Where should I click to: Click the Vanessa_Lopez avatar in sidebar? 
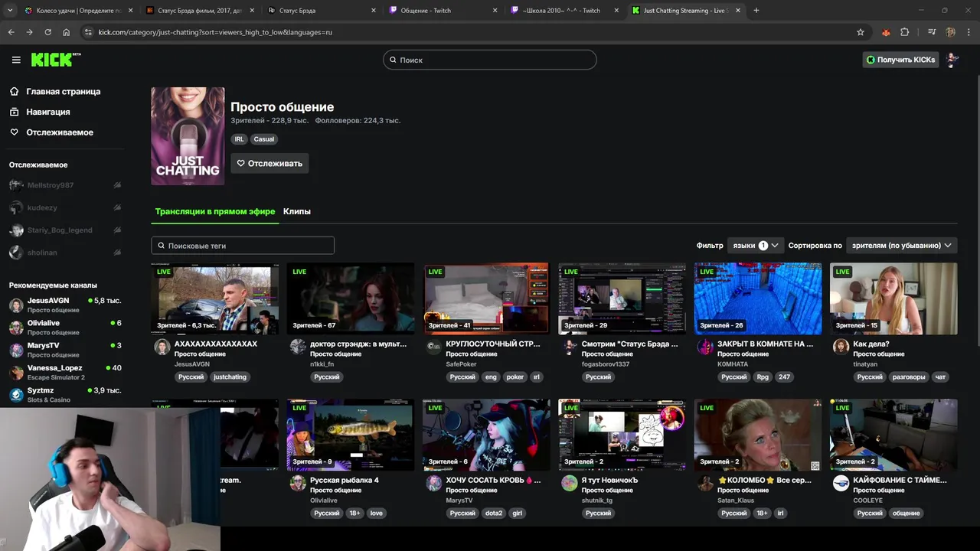pyautogui.click(x=16, y=373)
